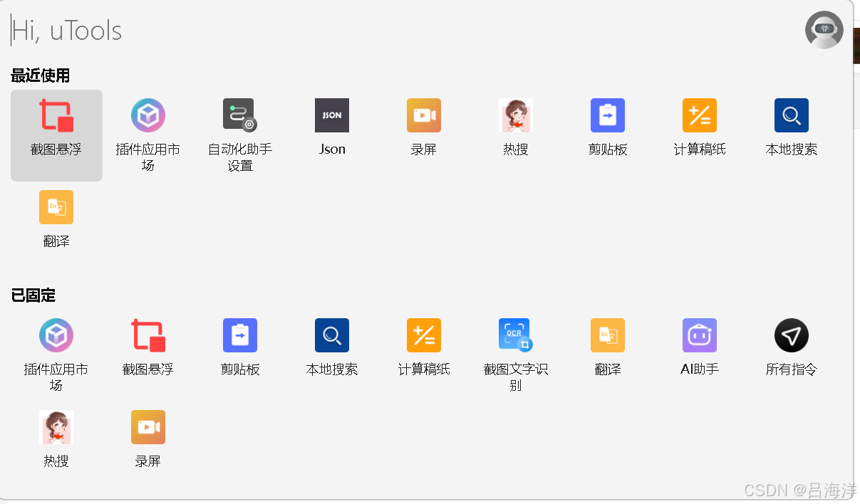Click the 已固定 section heading
860x504 pixels.
click(33, 295)
